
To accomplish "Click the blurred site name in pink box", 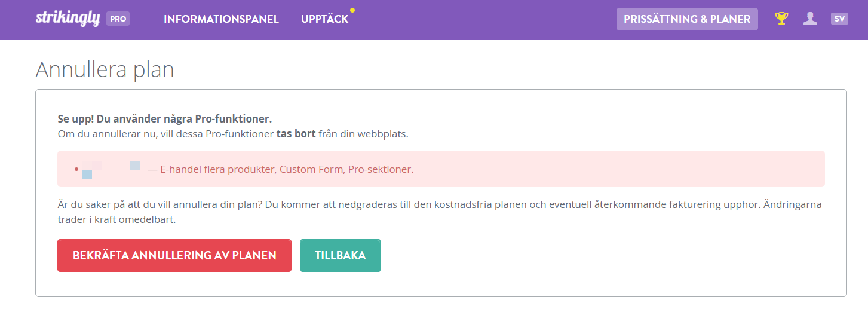I will point(112,169).
